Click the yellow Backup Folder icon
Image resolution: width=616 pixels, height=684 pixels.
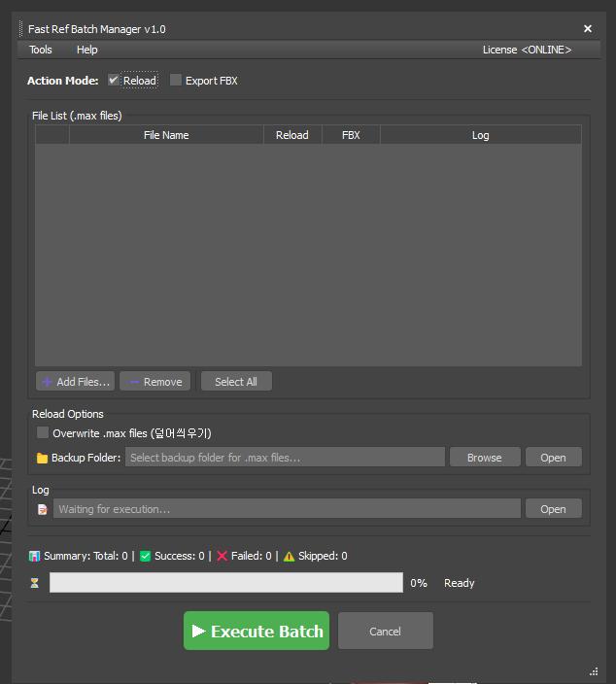pyautogui.click(x=42, y=458)
